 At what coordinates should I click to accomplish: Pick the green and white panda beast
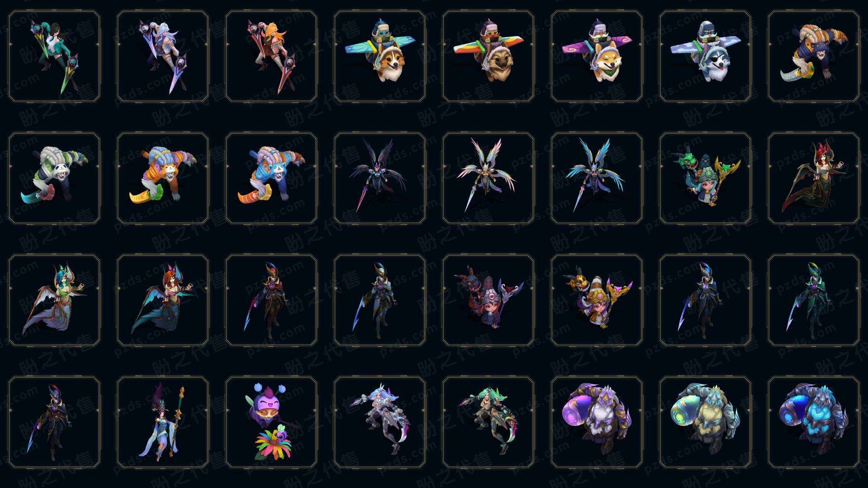coord(54,178)
